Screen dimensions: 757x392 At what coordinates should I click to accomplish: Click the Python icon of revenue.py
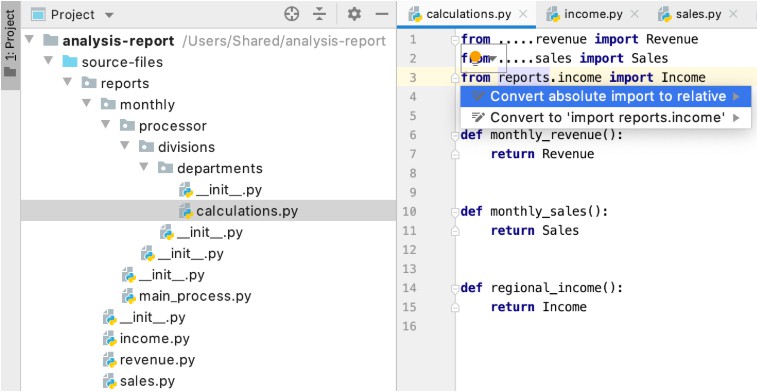[x=110, y=360]
